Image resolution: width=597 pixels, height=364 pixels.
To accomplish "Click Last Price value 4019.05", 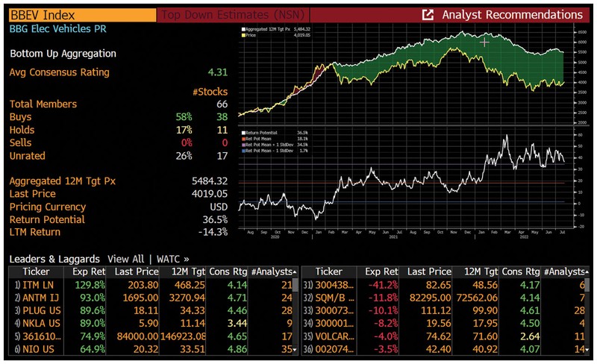I will coord(210,194).
